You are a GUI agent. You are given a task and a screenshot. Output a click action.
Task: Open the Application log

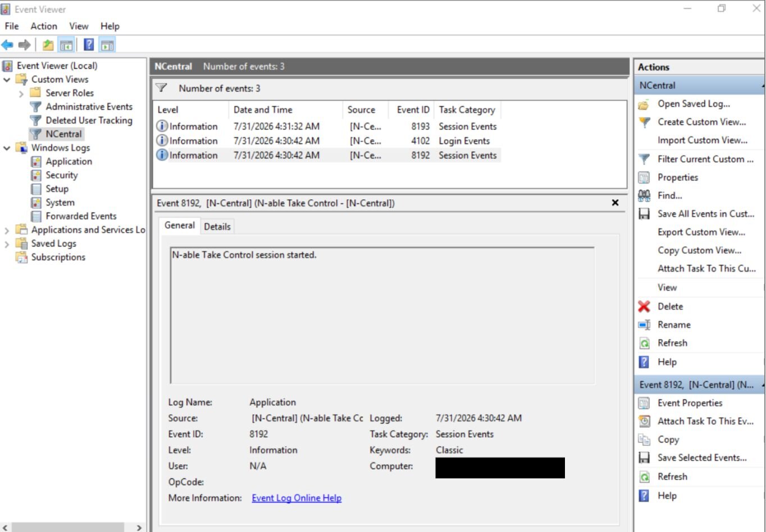pos(69,162)
